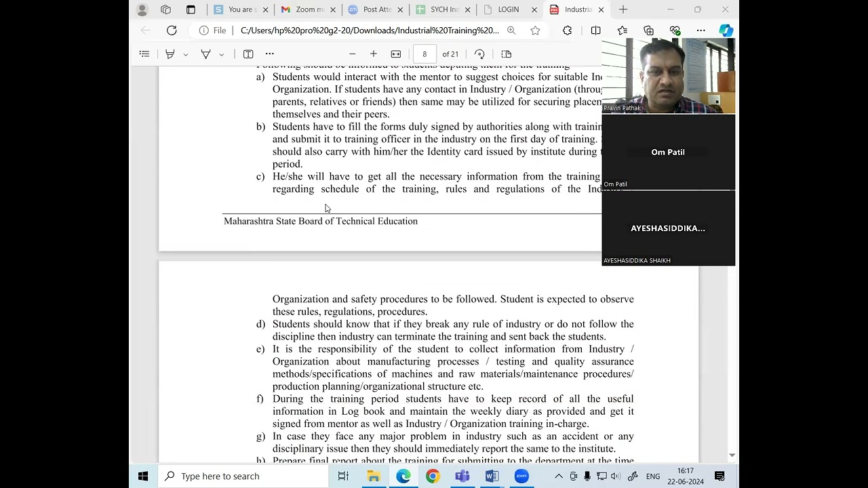868x488 pixels.
Task: Open Task View on the taskbar
Action: tap(343, 476)
